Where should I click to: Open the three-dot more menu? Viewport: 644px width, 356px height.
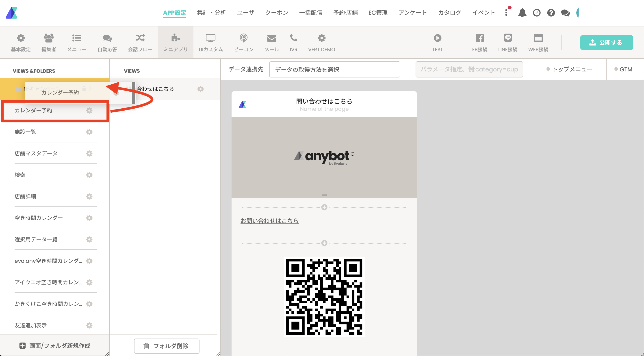pos(506,13)
